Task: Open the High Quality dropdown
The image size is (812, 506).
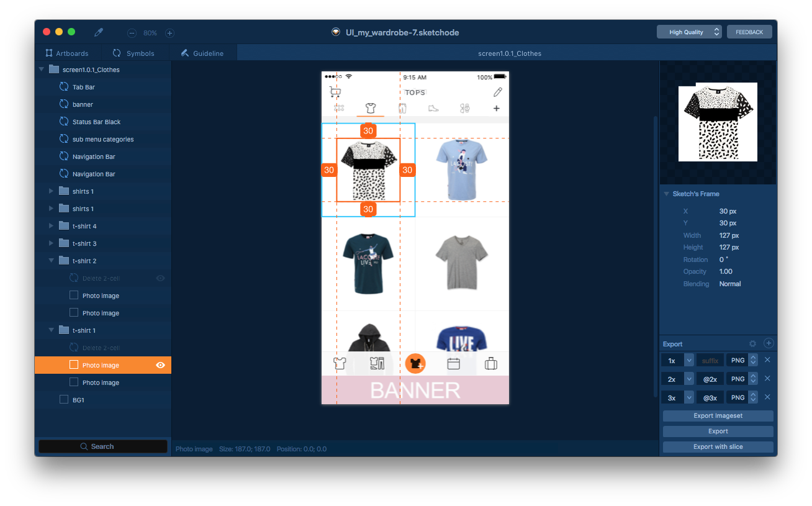Action: tap(689, 32)
